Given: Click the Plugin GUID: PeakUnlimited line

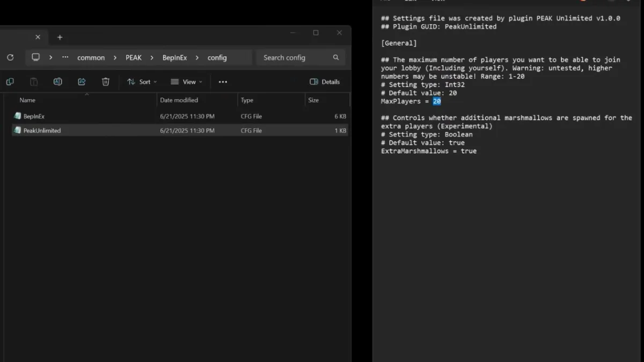Looking at the screenshot, I should pos(438,26).
